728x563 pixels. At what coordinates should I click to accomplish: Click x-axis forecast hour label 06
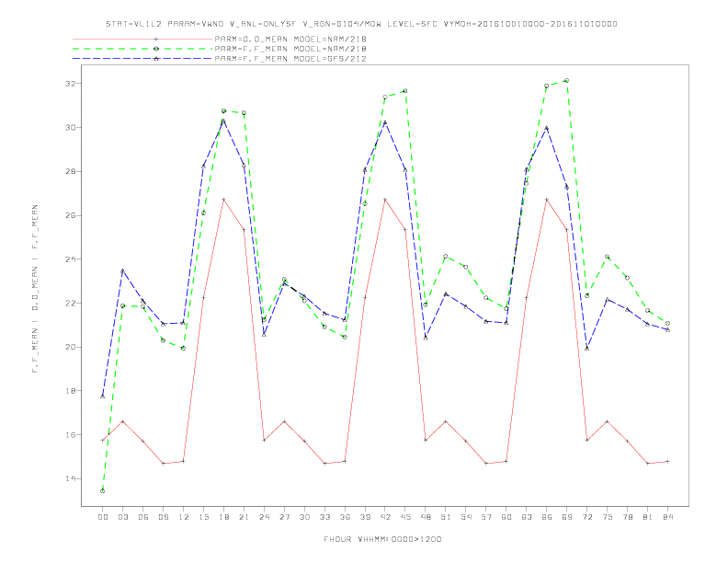click(143, 517)
